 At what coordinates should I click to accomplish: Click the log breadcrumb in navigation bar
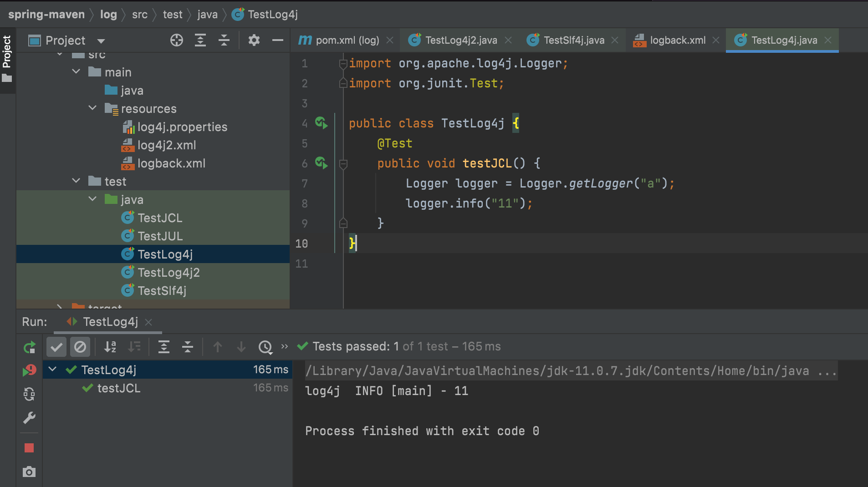point(108,15)
